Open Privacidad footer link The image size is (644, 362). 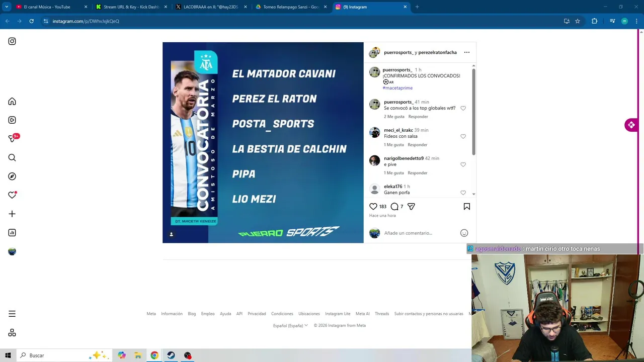click(x=257, y=314)
